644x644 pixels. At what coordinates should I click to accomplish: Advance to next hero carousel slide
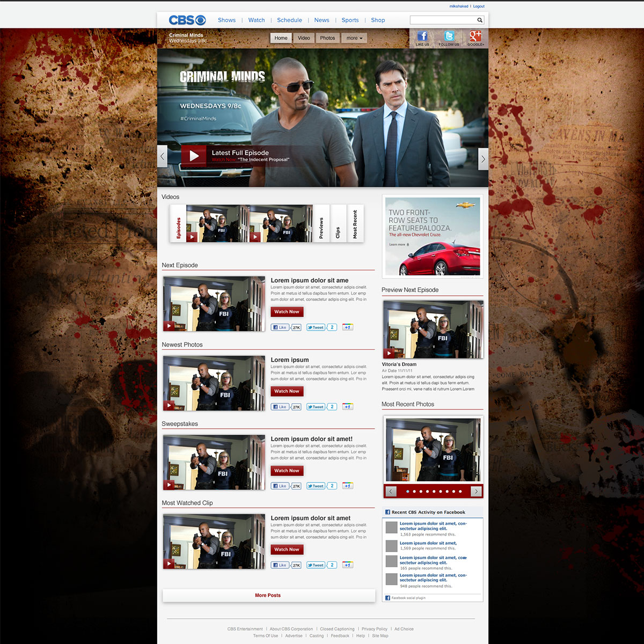coord(483,159)
